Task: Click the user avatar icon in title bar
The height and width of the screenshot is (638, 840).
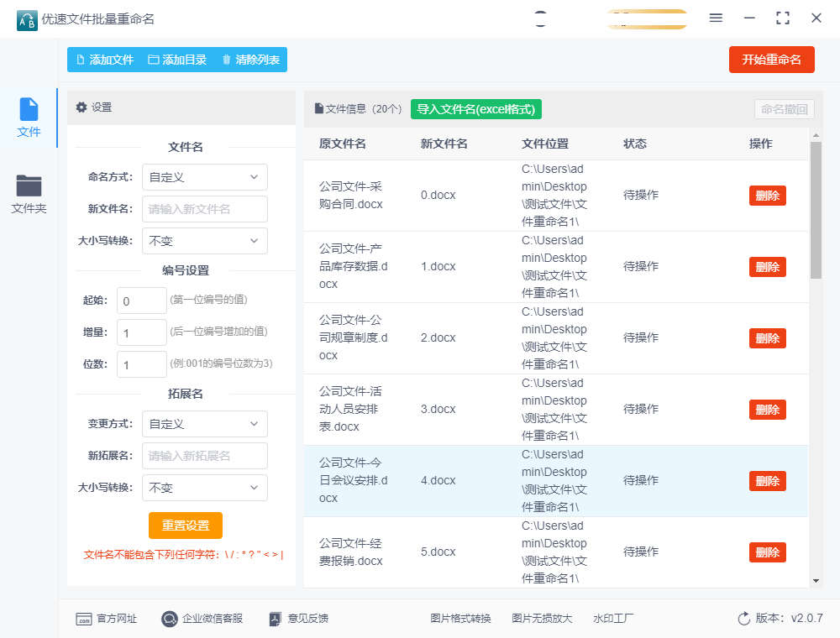Action: (x=540, y=18)
